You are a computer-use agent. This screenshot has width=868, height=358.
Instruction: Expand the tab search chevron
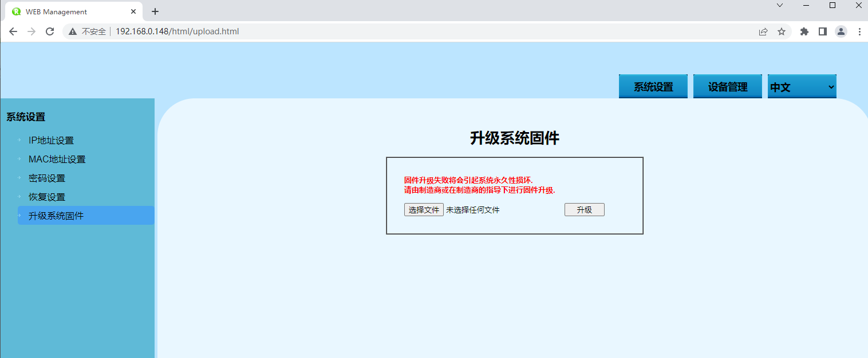click(x=779, y=5)
